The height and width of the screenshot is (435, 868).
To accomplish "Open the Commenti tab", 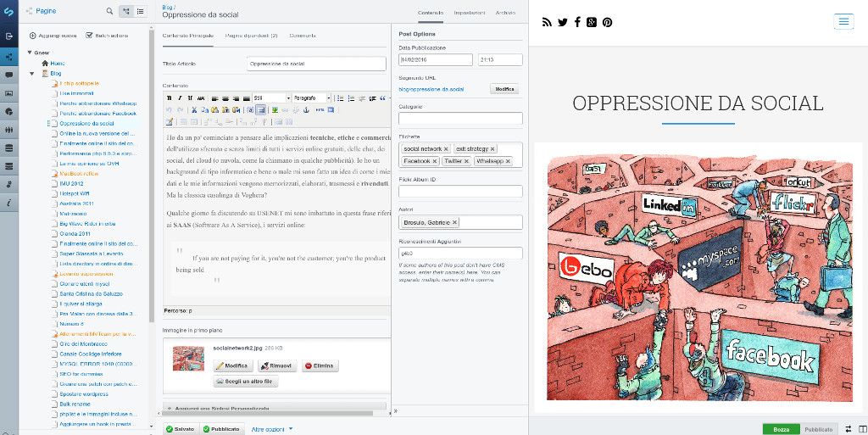I will (303, 36).
